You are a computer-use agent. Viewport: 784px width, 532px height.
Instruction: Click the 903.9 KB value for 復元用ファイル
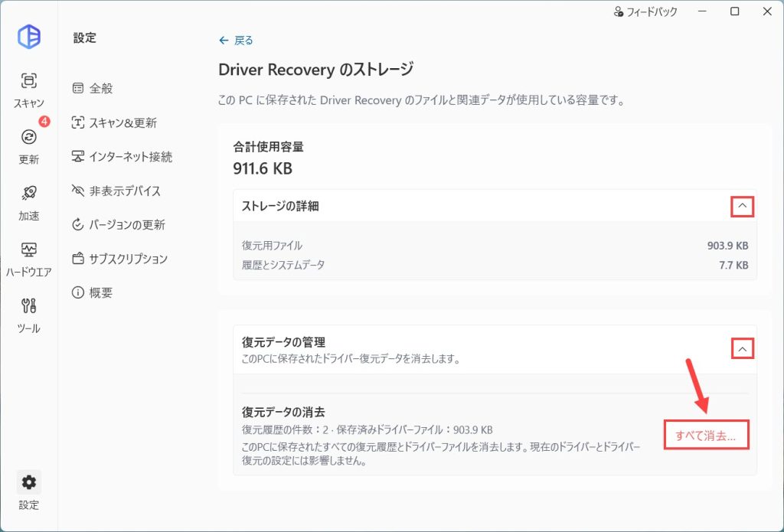pyautogui.click(x=727, y=246)
